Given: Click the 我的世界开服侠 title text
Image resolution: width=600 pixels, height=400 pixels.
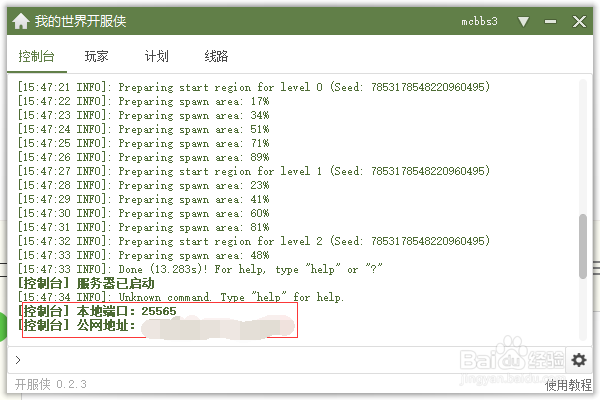Looking at the screenshot, I should tap(80, 21).
